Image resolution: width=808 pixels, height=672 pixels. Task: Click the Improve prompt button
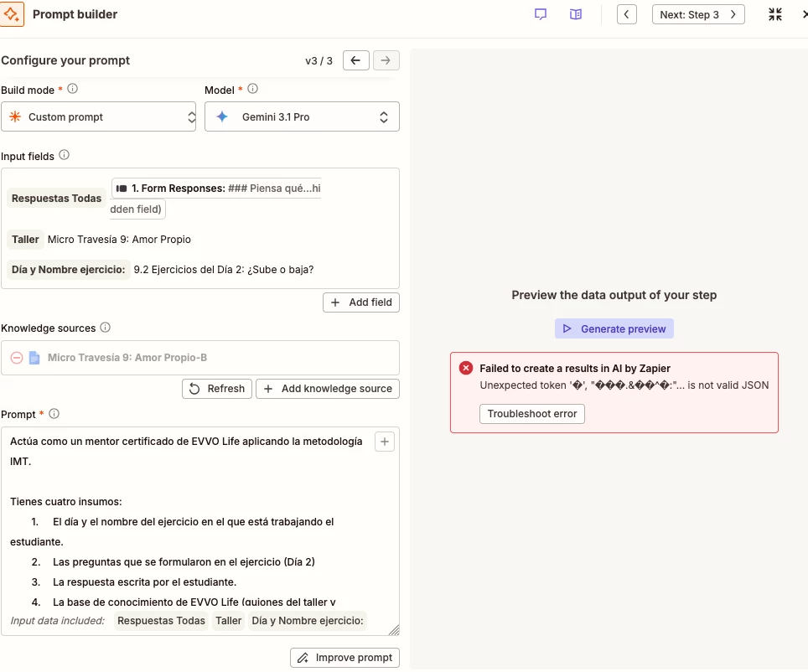coord(344,658)
